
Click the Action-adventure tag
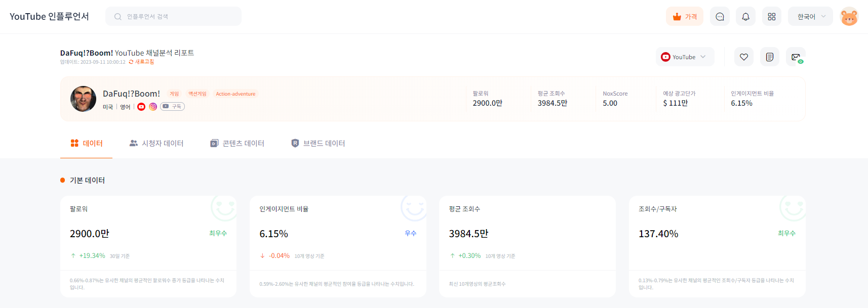click(235, 94)
